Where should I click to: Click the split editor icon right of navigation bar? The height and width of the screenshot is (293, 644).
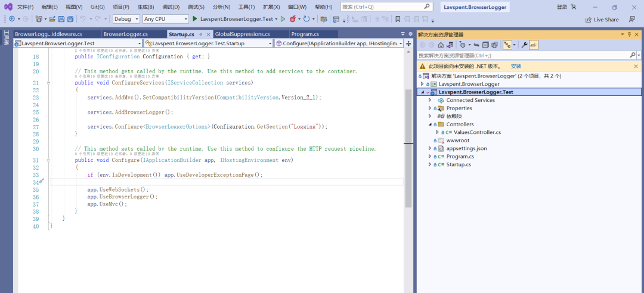click(408, 43)
